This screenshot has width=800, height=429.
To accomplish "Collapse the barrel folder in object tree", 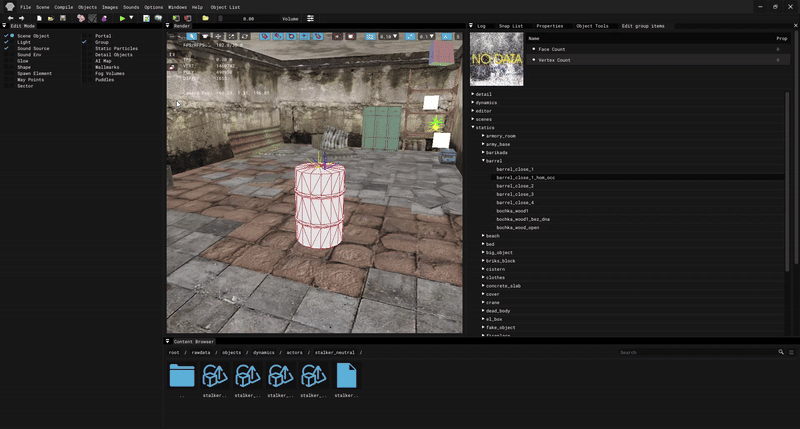I will pyautogui.click(x=484, y=160).
